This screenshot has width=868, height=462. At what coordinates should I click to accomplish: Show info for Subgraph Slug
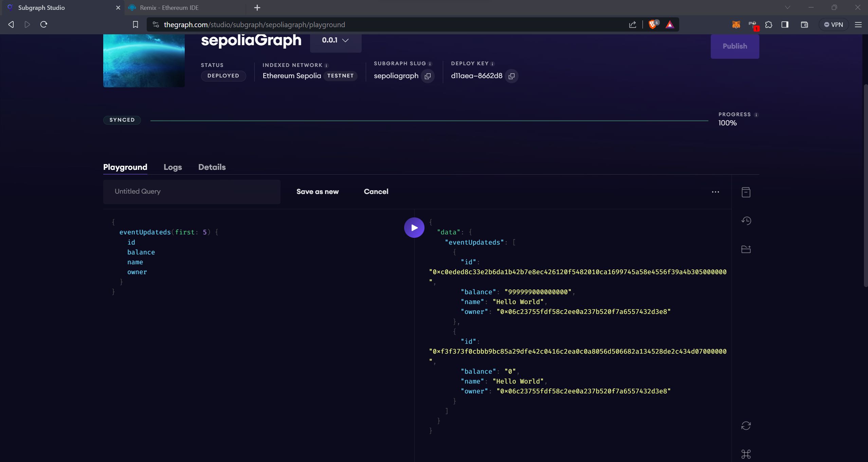pyautogui.click(x=430, y=64)
